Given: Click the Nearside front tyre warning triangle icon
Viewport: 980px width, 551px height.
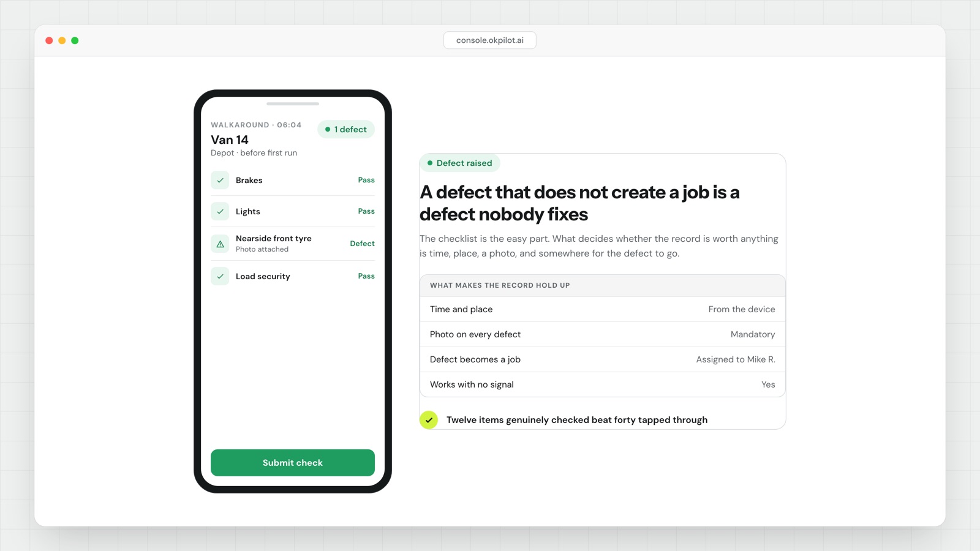Looking at the screenshot, I should coord(220,244).
